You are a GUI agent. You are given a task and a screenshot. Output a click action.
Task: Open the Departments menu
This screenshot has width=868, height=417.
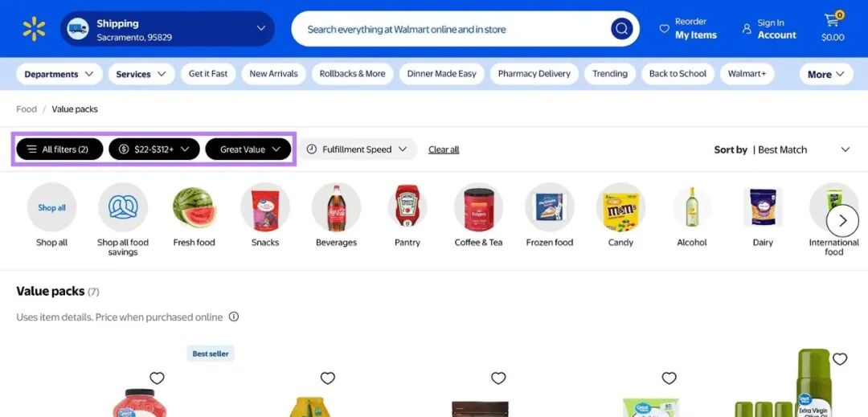(59, 74)
